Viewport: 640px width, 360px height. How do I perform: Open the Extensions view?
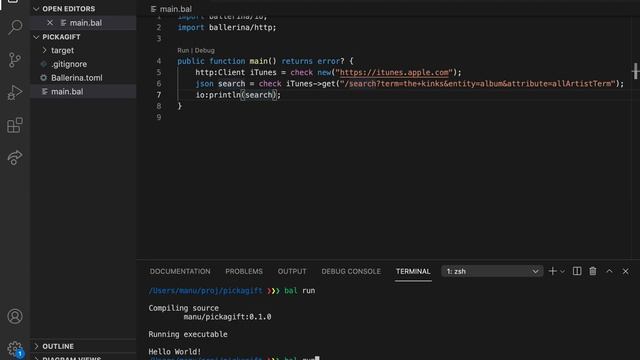15,125
